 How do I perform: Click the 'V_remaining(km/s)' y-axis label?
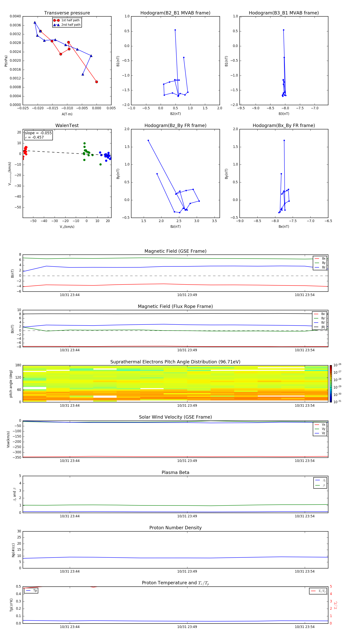[10, 173]
